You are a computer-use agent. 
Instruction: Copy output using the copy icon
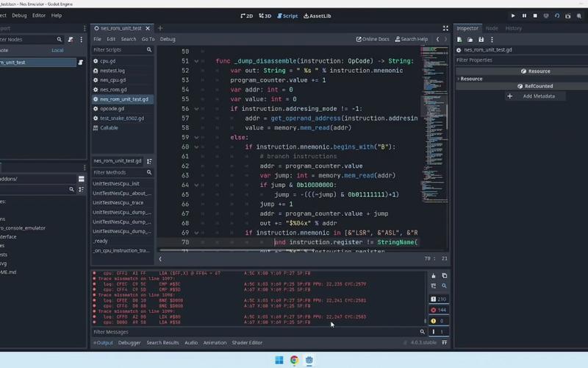click(445, 275)
